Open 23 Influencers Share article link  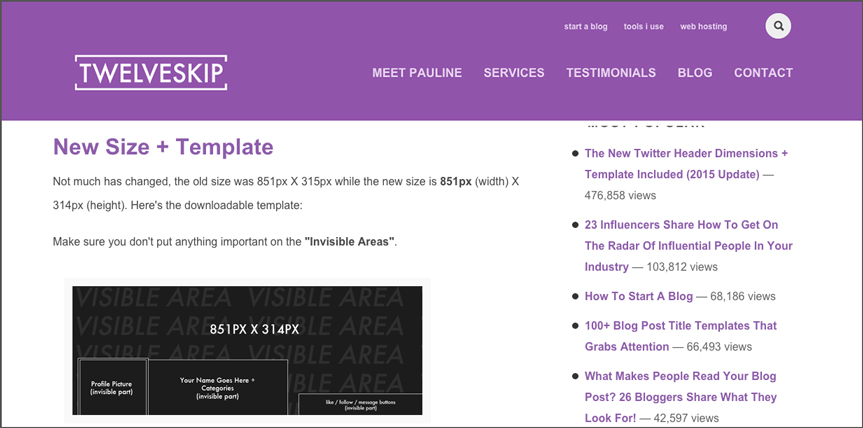[689, 245]
